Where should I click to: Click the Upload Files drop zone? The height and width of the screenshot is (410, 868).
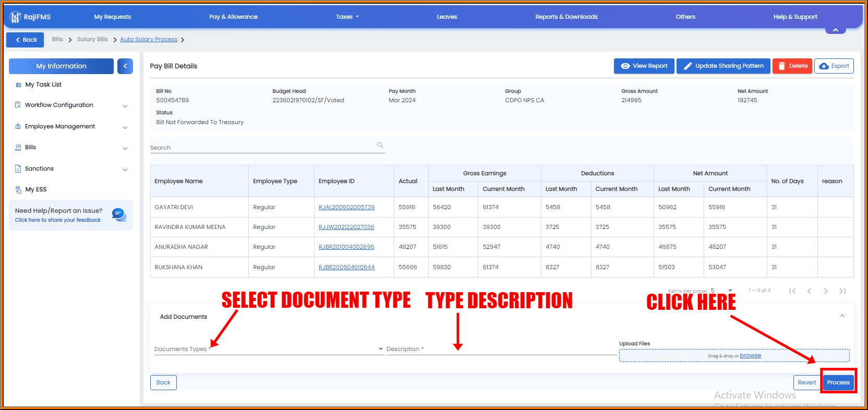pos(734,356)
